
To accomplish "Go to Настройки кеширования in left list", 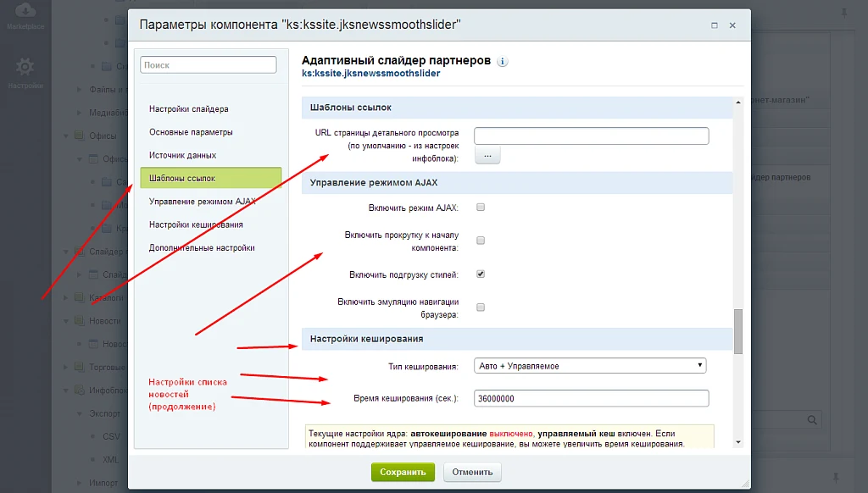I will (196, 224).
